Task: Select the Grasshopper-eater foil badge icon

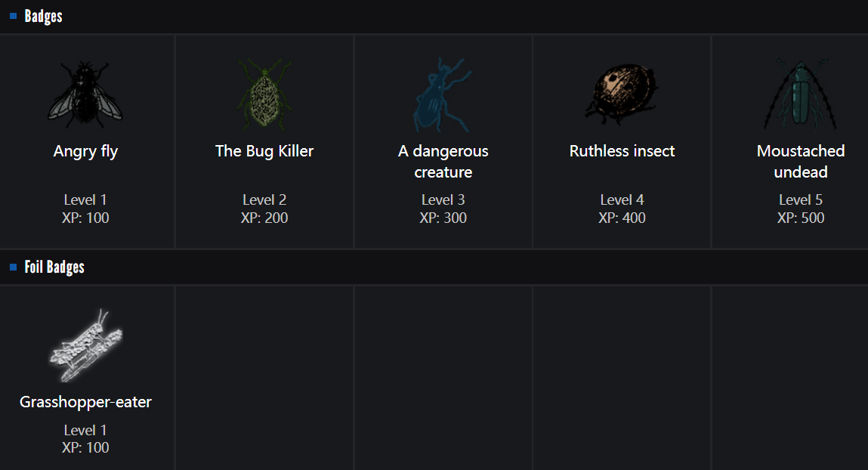Action: point(85,345)
